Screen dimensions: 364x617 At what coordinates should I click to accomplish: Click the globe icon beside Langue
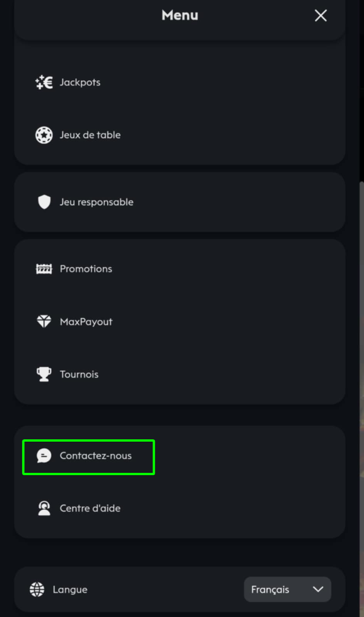tap(37, 589)
